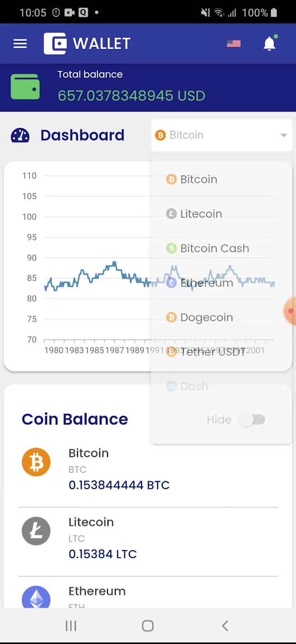Click the green wallet icon beside Total balance

tap(25, 87)
